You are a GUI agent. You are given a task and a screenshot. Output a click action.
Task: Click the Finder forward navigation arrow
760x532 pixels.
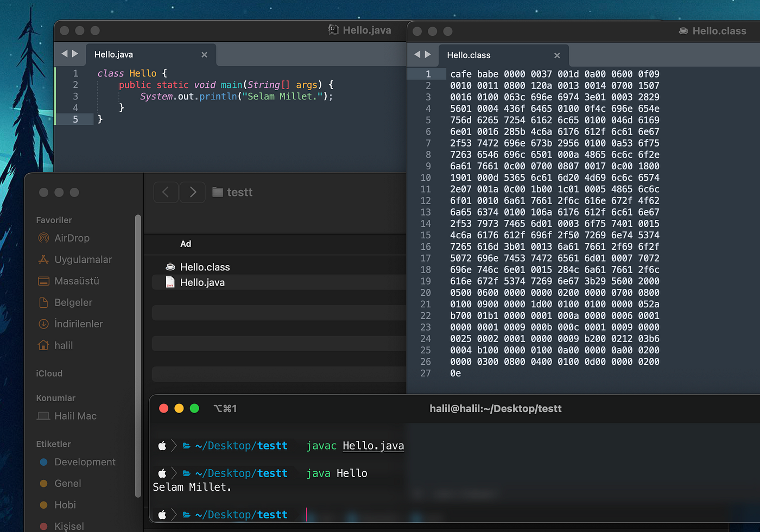(x=193, y=192)
